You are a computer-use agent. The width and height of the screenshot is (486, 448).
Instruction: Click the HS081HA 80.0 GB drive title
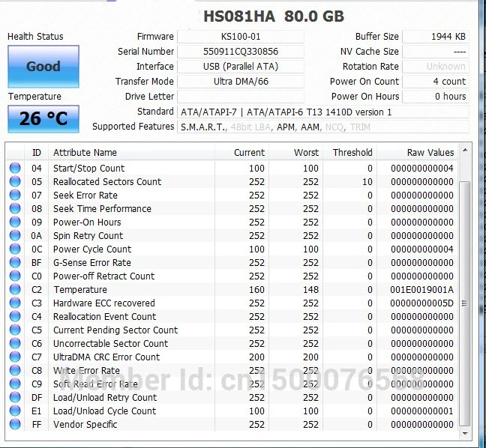pyautogui.click(x=274, y=16)
